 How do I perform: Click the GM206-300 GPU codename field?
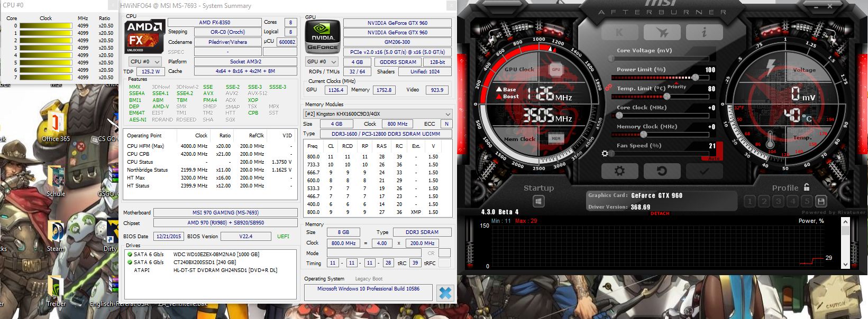[x=397, y=42]
